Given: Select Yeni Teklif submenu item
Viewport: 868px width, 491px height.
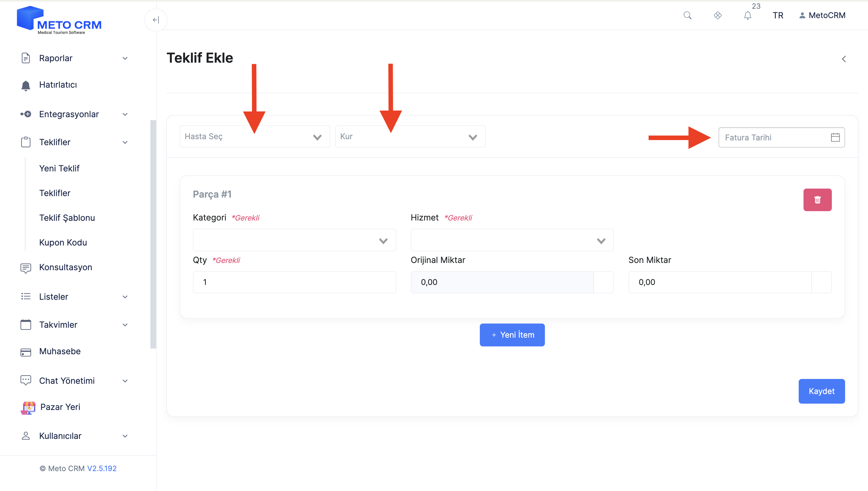Looking at the screenshot, I should tap(59, 168).
